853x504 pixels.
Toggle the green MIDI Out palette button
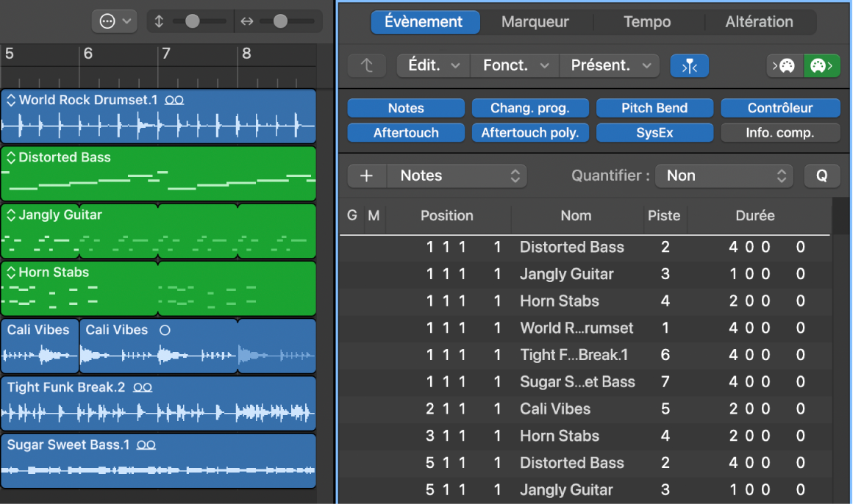point(821,66)
